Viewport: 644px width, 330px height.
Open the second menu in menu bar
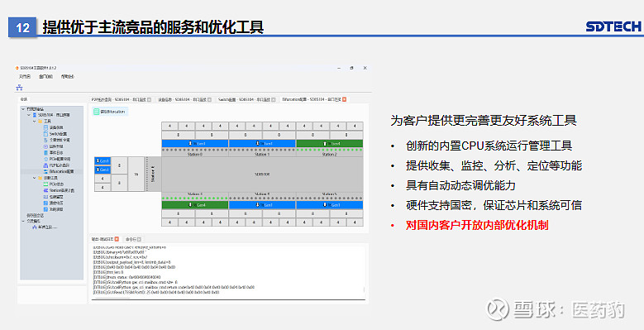[45, 76]
